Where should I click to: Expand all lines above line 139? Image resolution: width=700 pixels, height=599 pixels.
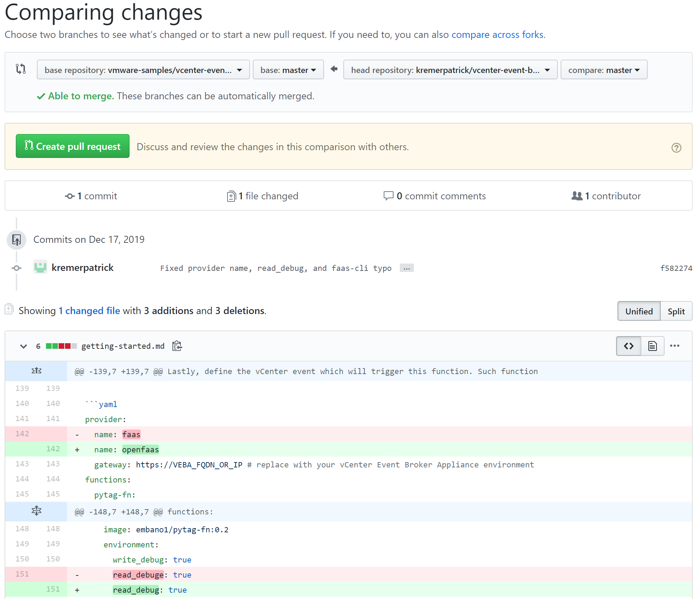pos(36,371)
